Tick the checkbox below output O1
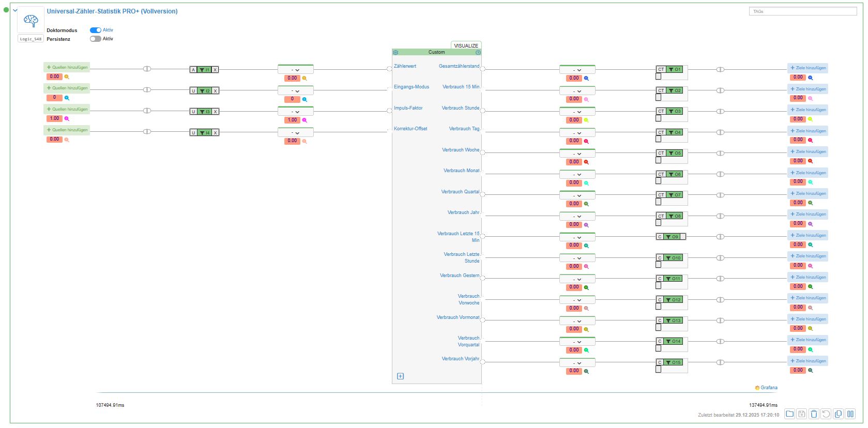 coord(658,77)
